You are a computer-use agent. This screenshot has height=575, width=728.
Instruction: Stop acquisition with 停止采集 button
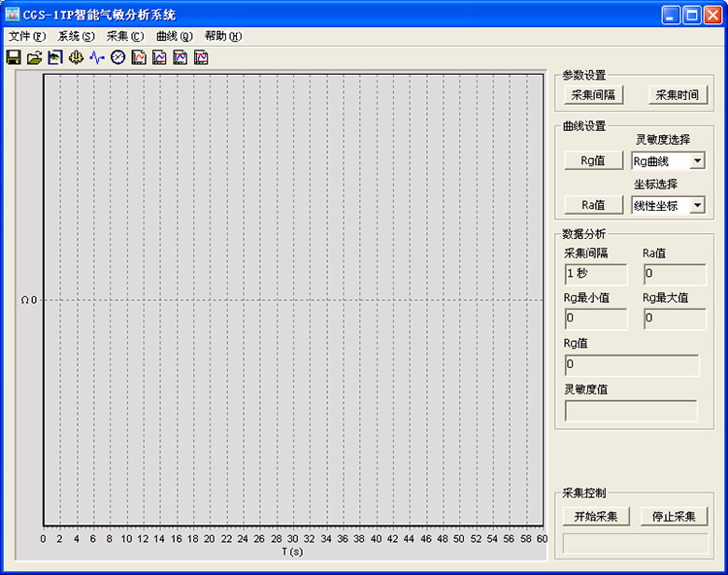coord(675,517)
